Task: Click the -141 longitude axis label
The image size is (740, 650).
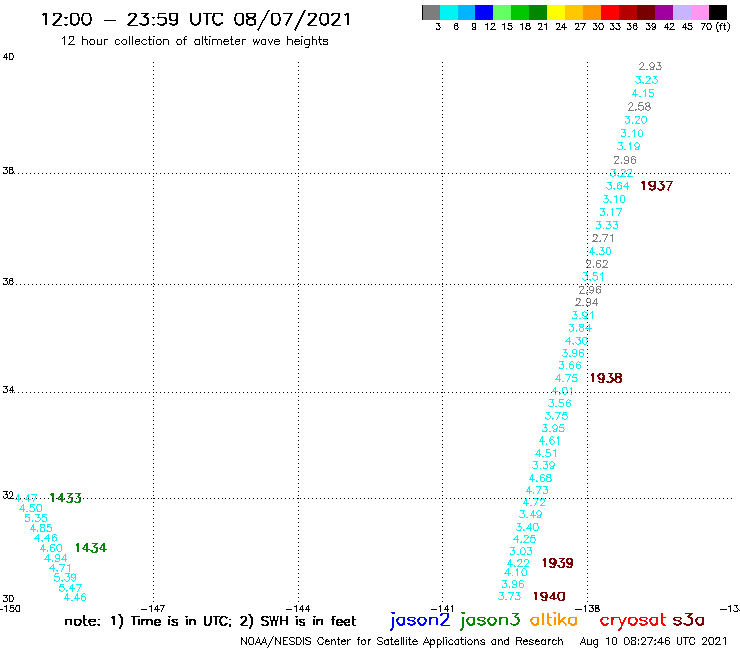Action: tap(442, 609)
